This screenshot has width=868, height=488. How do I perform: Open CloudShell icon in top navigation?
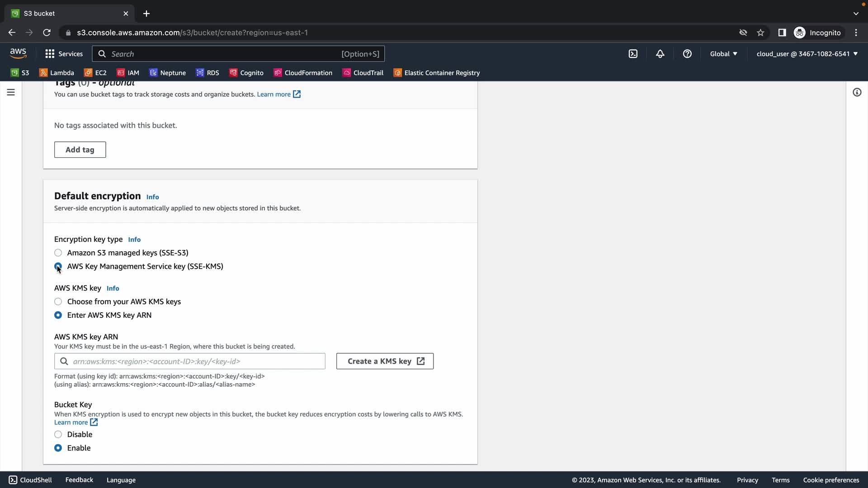click(x=633, y=54)
